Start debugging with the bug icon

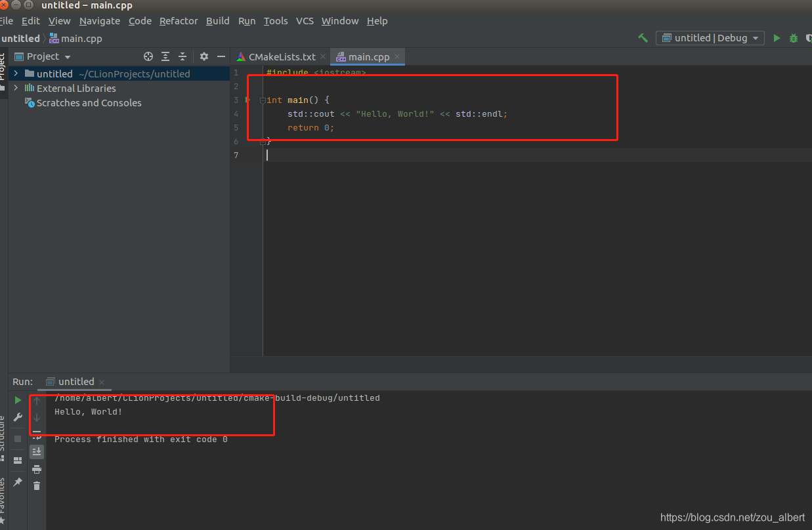(x=794, y=38)
